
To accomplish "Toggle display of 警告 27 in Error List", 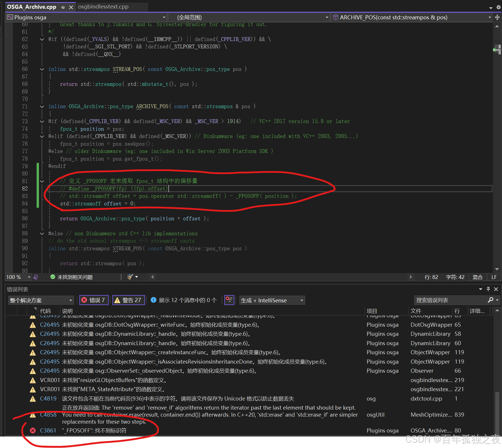I will coord(128,300).
